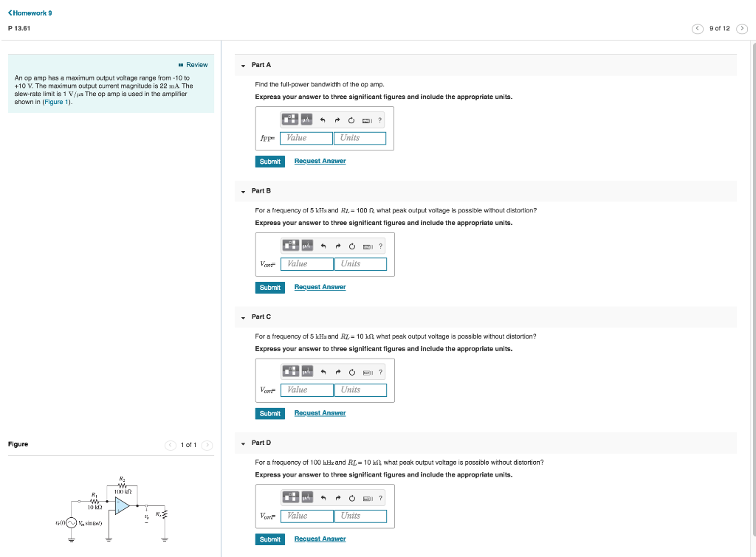This screenshot has height=557, width=756.
Task: Click the Value field in Part A
Action: 306,138
